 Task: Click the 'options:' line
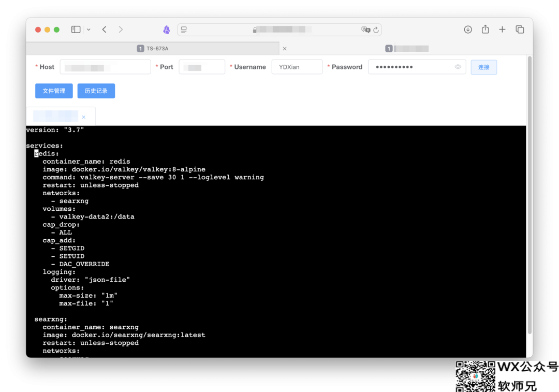67,287
